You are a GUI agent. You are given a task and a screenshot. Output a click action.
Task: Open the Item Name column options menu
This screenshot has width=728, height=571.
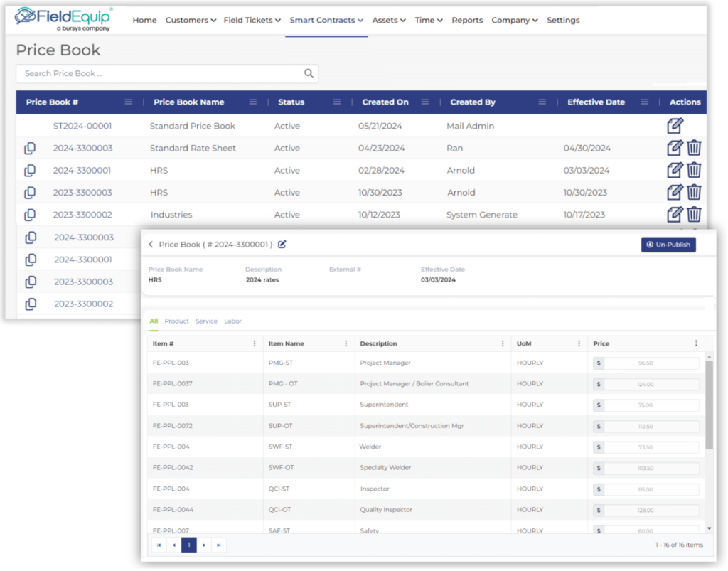click(347, 343)
